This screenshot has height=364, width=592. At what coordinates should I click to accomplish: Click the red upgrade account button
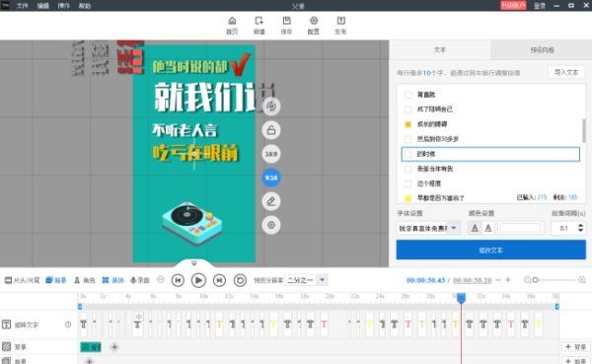coord(513,5)
